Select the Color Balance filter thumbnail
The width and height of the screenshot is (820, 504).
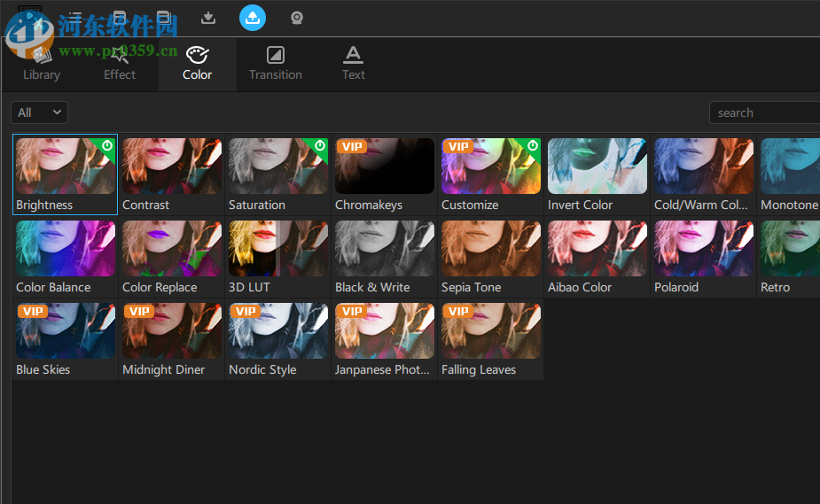66,249
